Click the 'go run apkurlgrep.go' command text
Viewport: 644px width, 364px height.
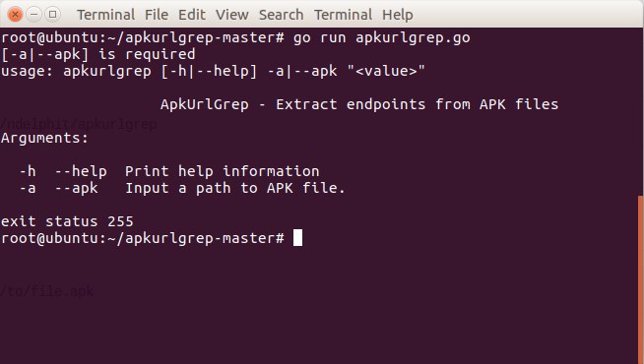(x=381, y=37)
